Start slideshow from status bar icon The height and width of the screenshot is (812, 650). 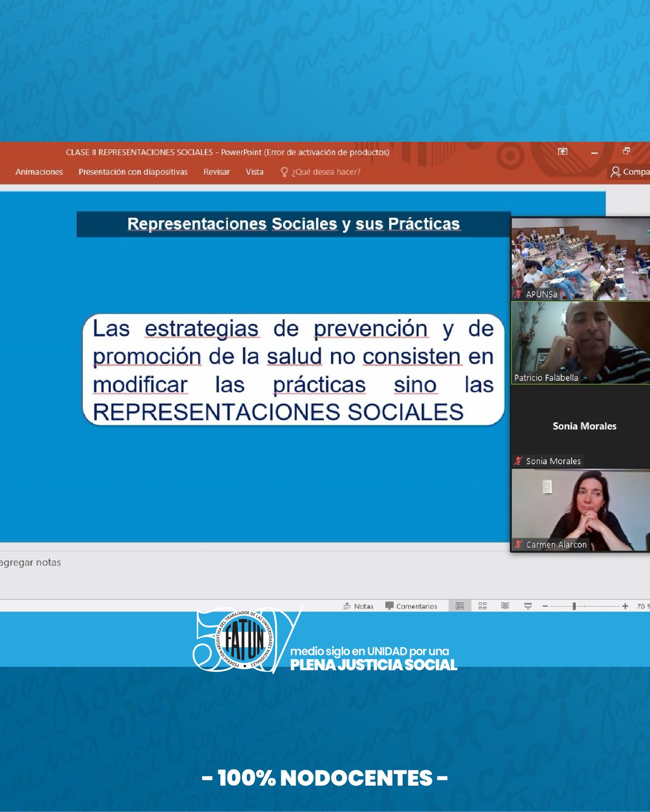[x=528, y=606]
